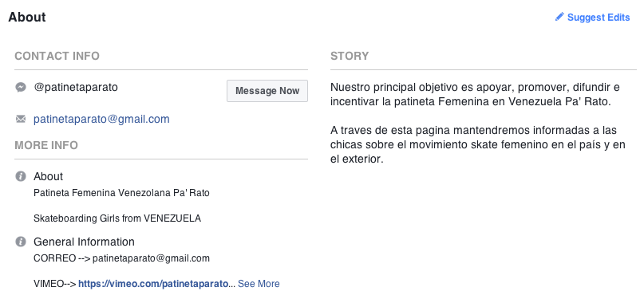
Task: Click the info icon beside About
Action: click(21, 176)
